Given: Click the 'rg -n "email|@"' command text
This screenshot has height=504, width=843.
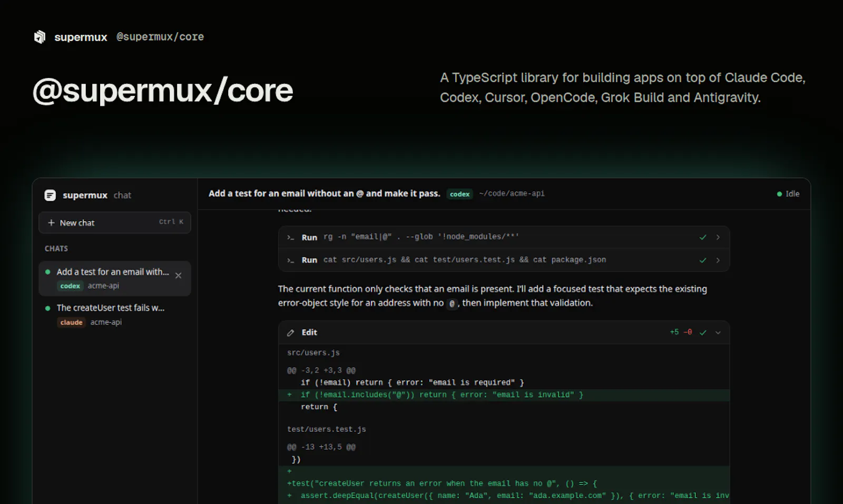Looking at the screenshot, I should point(421,237).
